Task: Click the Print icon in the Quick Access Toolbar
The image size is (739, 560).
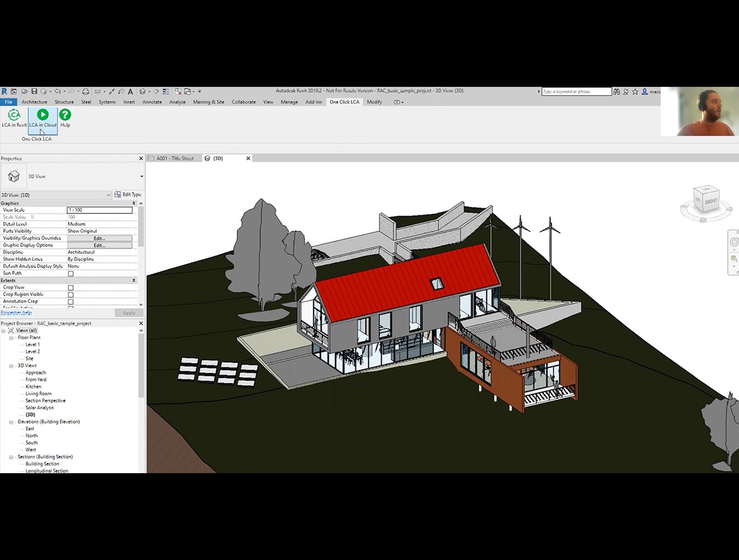Action: 85,91
